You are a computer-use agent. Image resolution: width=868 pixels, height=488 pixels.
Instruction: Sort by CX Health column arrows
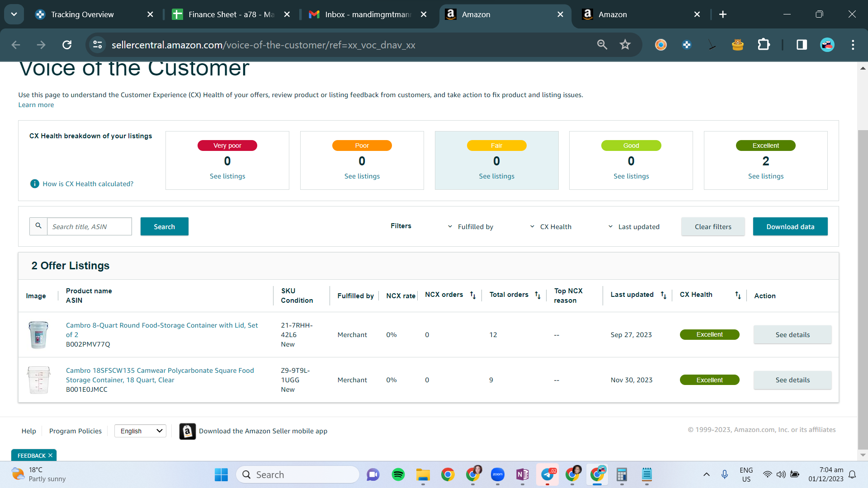coord(738,295)
